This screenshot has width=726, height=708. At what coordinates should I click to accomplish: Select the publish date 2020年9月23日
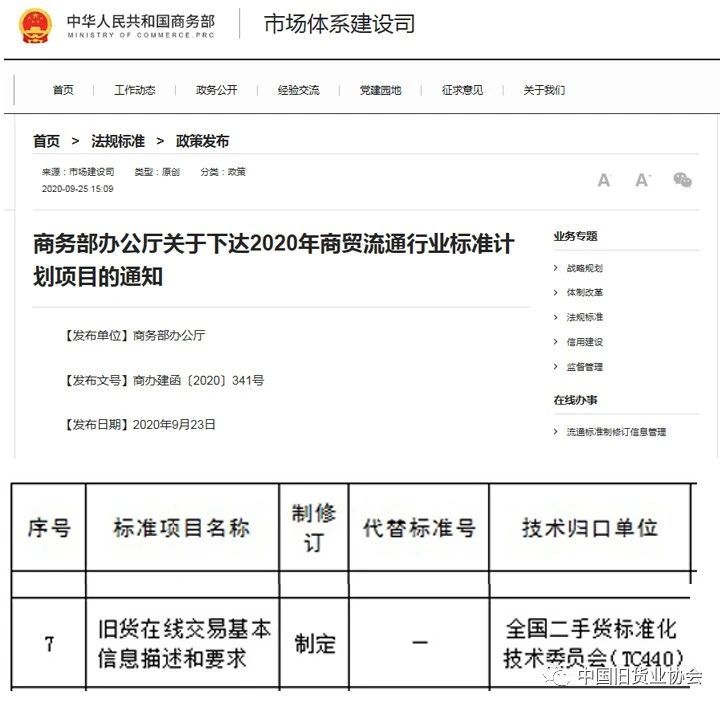pos(175,425)
